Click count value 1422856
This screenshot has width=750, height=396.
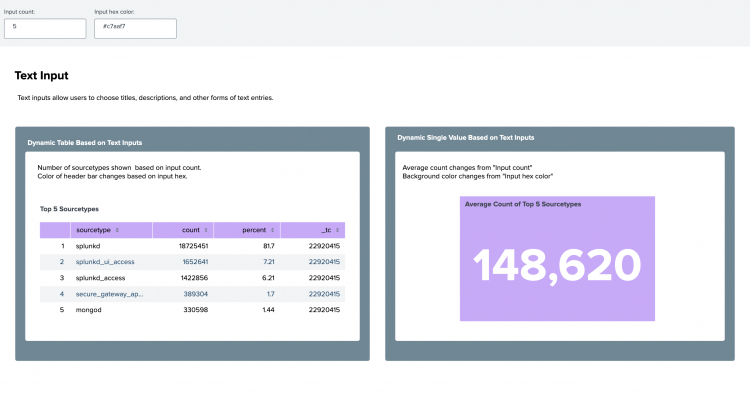194,278
